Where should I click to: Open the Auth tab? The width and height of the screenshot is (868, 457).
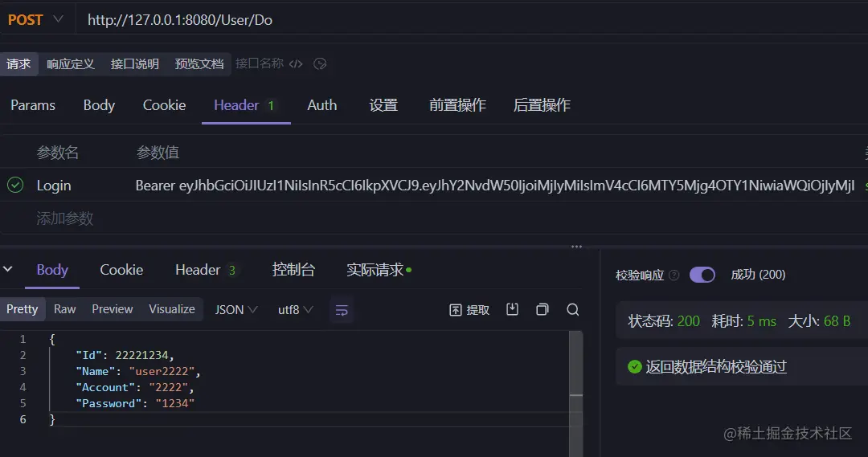[x=321, y=105]
